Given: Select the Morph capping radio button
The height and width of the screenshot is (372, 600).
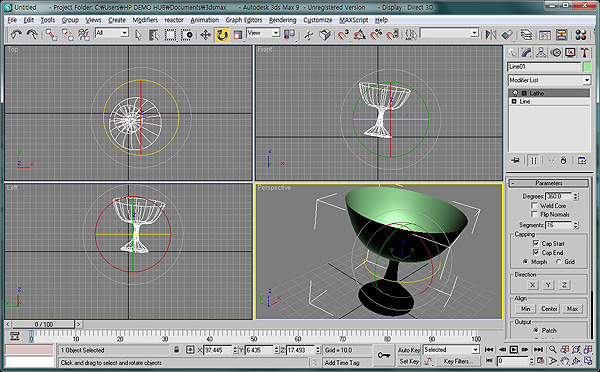Looking at the screenshot, I should (526, 262).
